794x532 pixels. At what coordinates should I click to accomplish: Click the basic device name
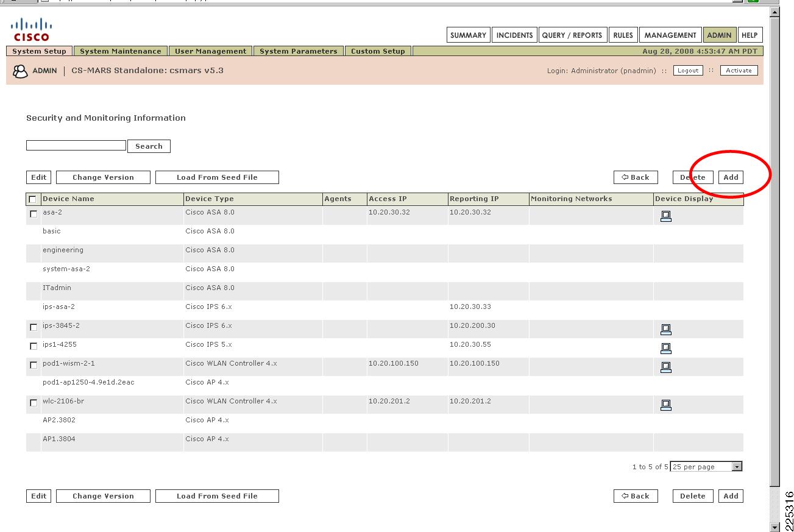52,231
